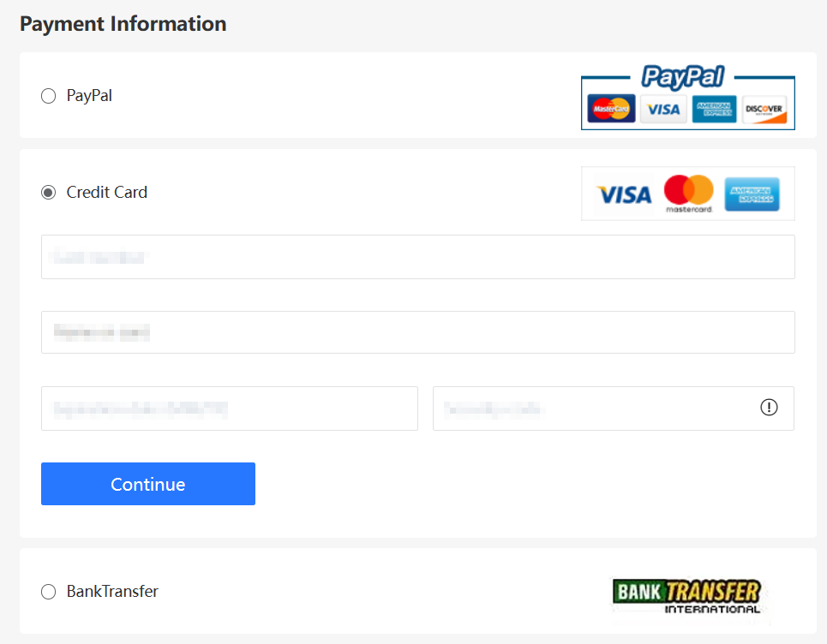Viewport: 827px width, 644px height.
Task: Click the American Express icon under PayPal
Action: [x=714, y=109]
